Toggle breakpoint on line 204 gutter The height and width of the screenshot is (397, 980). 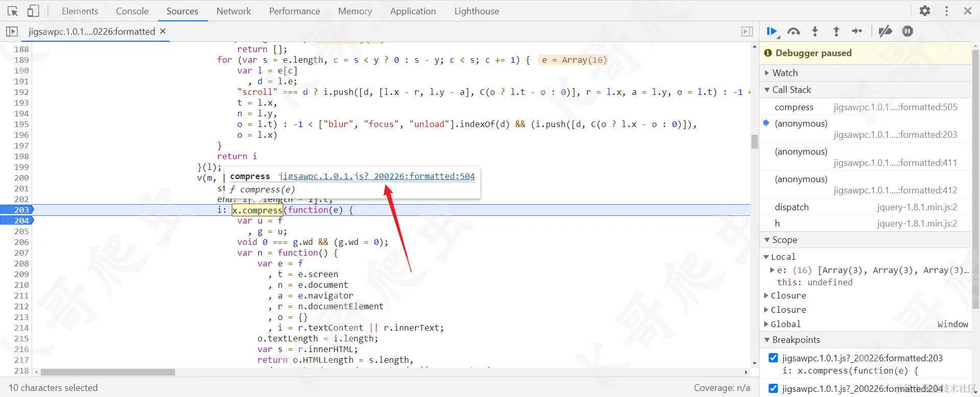point(17,220)
